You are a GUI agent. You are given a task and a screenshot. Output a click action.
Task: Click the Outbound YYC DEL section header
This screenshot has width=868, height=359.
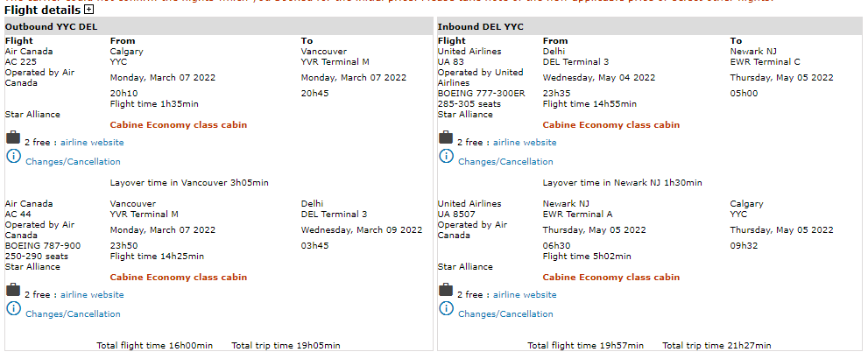(x=51, y=27)
